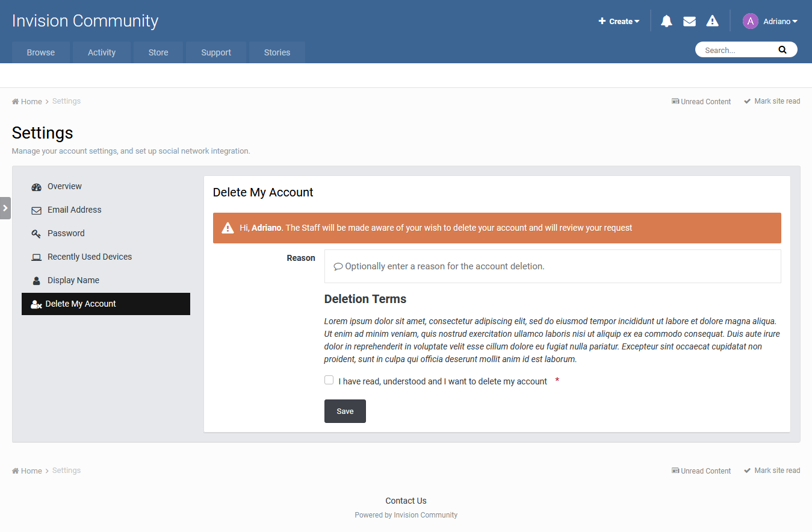Viewport: 812px width, 532px height.
Task: Click the bottom Unread Content newspaper icon
Action: coord(675,471)
